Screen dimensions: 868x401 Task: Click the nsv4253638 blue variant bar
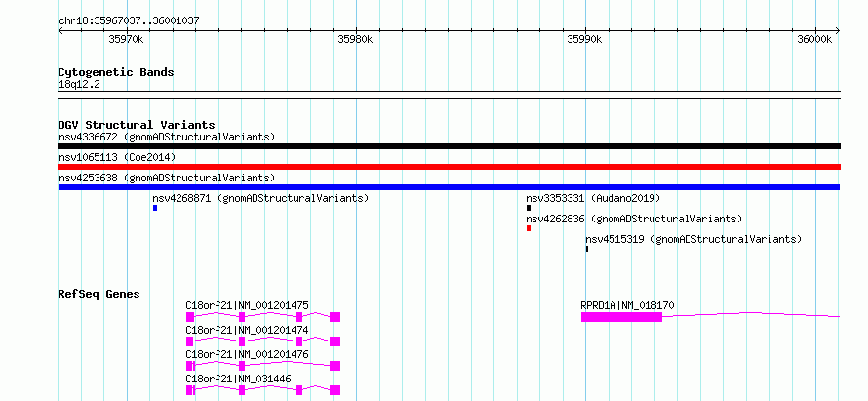tap(449, 187)
